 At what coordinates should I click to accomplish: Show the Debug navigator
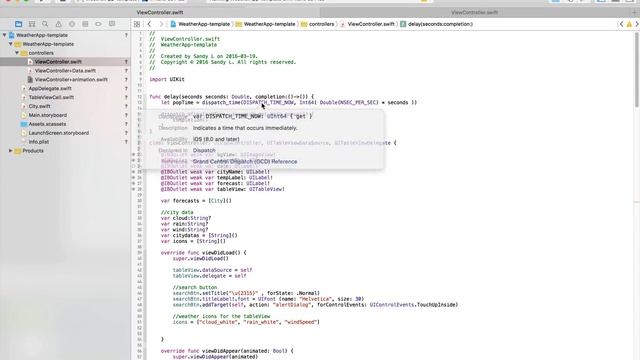(85, 24)
